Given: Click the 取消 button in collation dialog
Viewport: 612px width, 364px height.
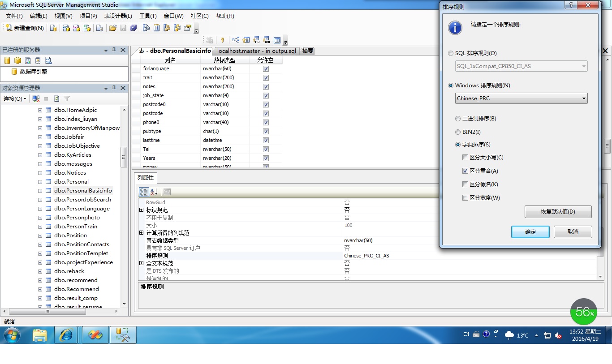Looking at the screenshot, I should click(x=573, y=232).
